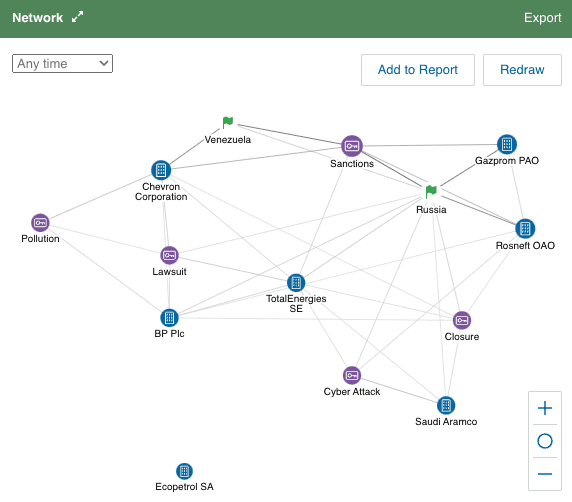
Task: Select the Sanctions event node
Action: 352,146
